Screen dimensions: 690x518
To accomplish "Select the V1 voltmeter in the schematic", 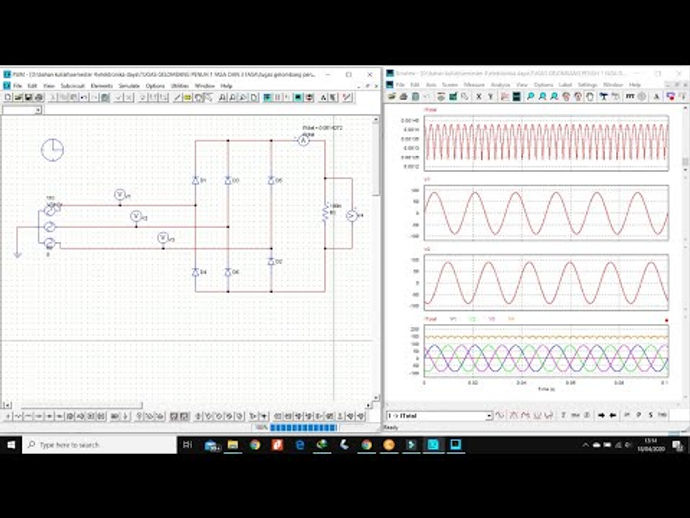I will 120,195.
